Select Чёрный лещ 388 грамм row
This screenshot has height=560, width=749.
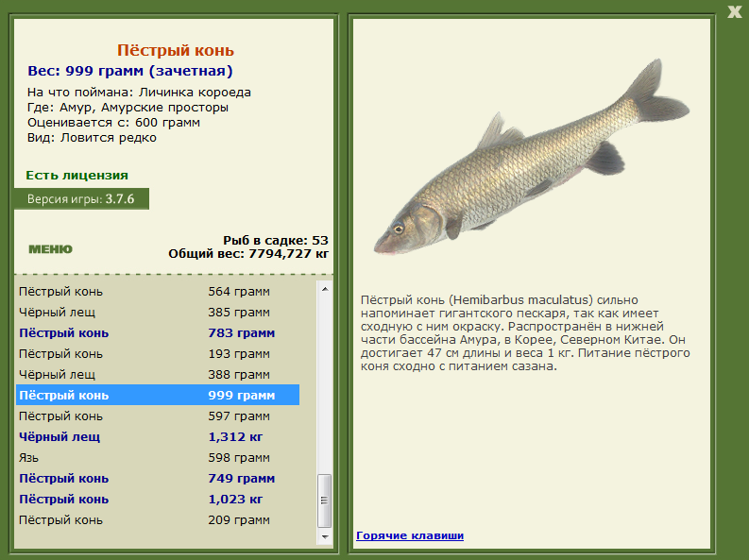158,374
